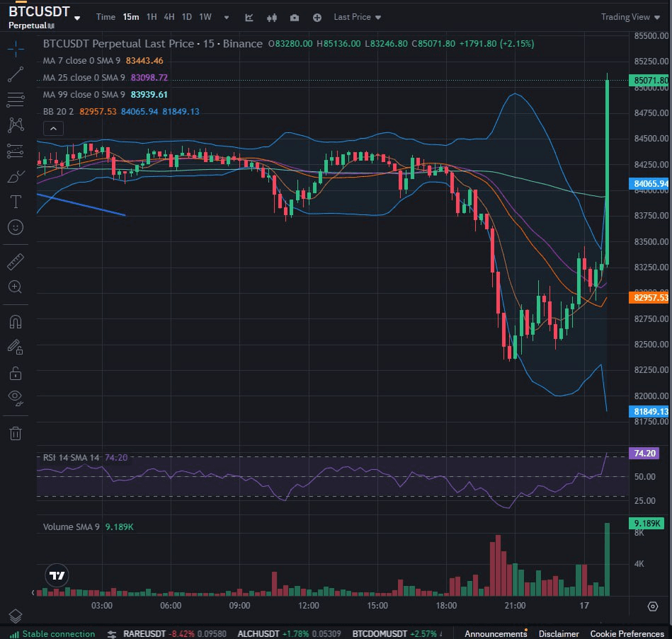Open ticker bar settings sliders icon
Image resolution: width=672 pixels, height=639 pixels.
(112, 634)
